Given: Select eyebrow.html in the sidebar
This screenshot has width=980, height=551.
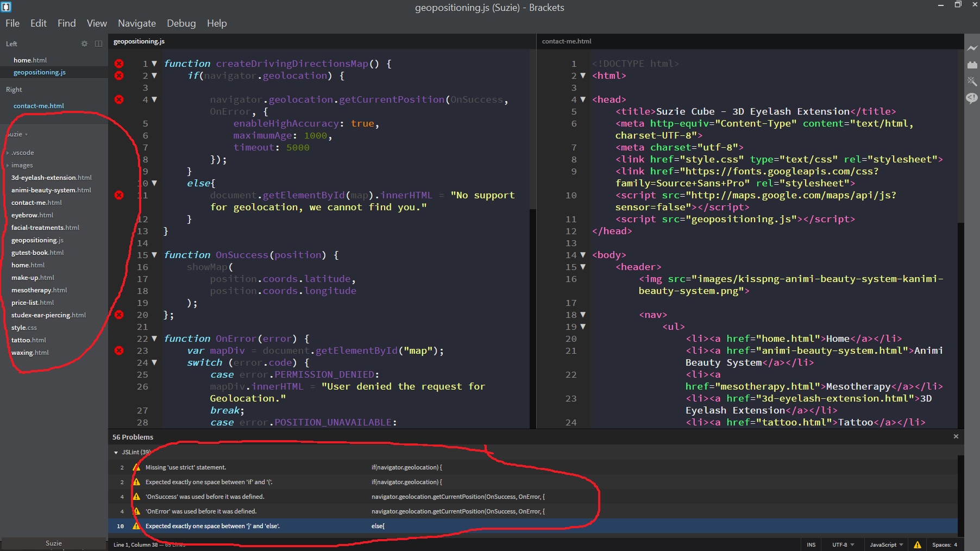Looking at the screenshot, I should 32,215.
